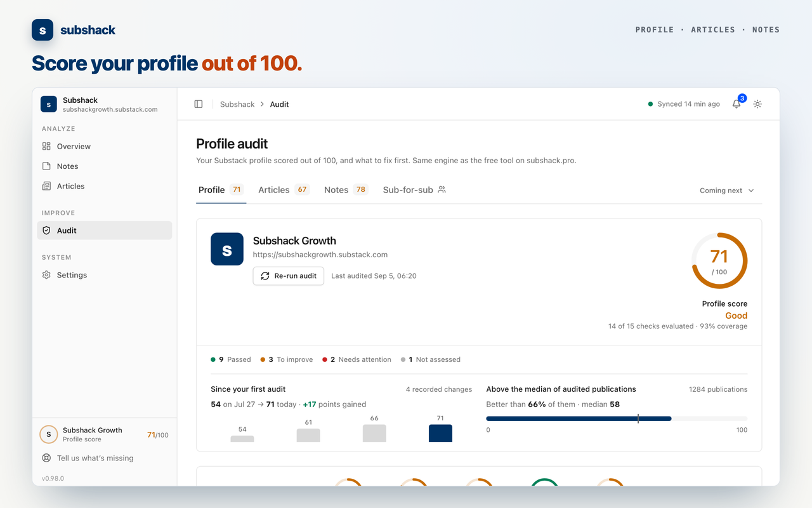Screen dimensions: 812x508
Task: Click the Settings gear icon
Action: point(46,275)
